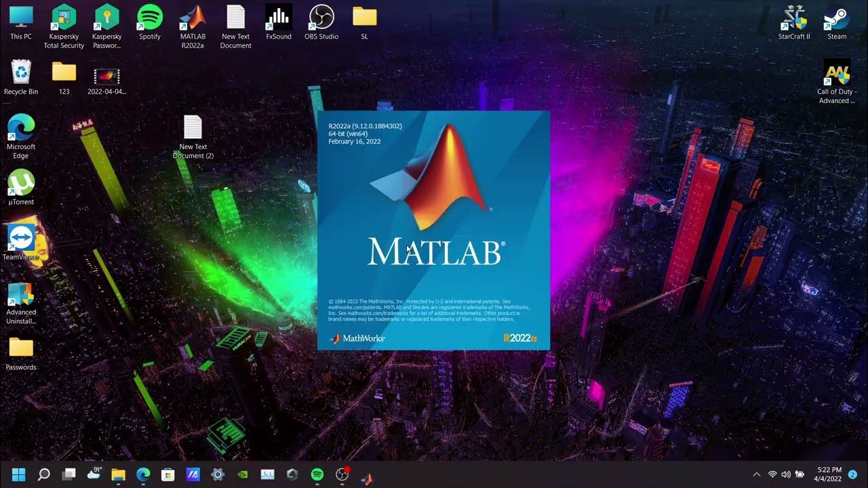The width and height of the screenshot is (868, 488).
Task: Select Call of Duty Advanced shortcut
Action: [x=837, y=82]
